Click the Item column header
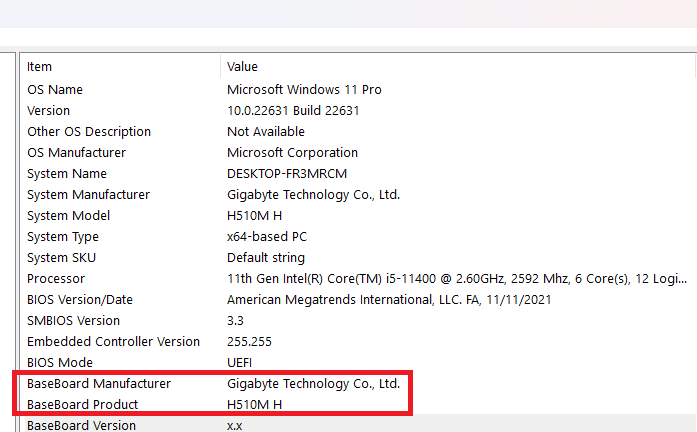Image resolution: width=697 pixels, height=432 pixels. 40,66
